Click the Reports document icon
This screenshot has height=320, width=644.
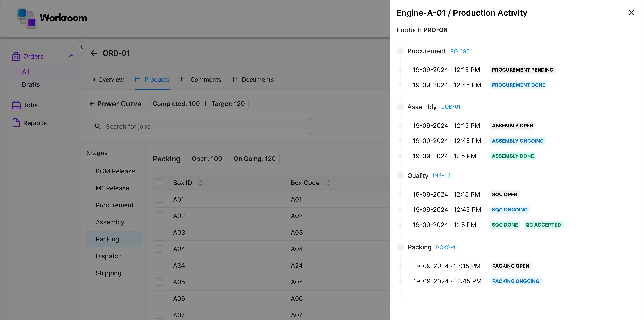click(16, 123)
